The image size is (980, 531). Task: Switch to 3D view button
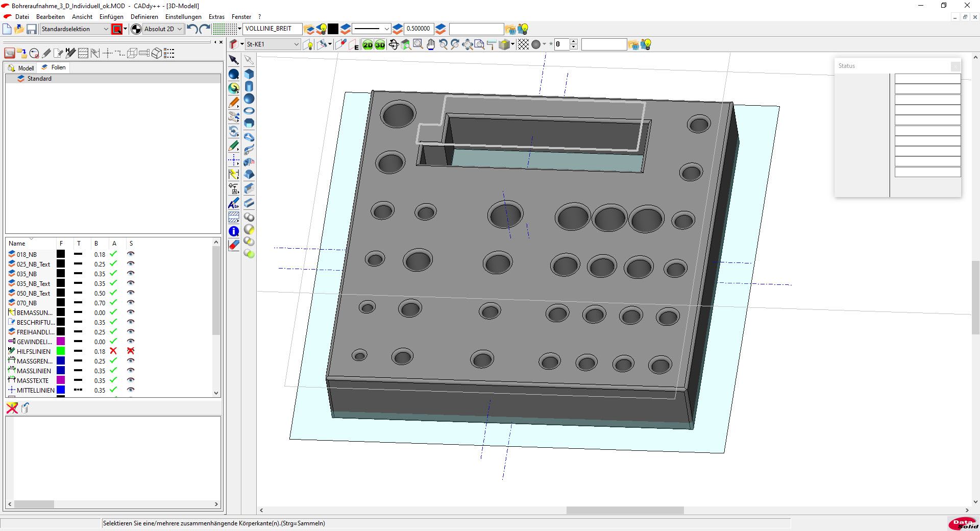coord(380,45)
